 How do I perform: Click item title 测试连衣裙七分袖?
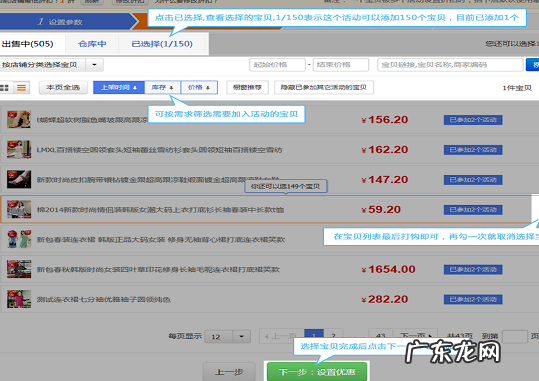tap(104, 300)
